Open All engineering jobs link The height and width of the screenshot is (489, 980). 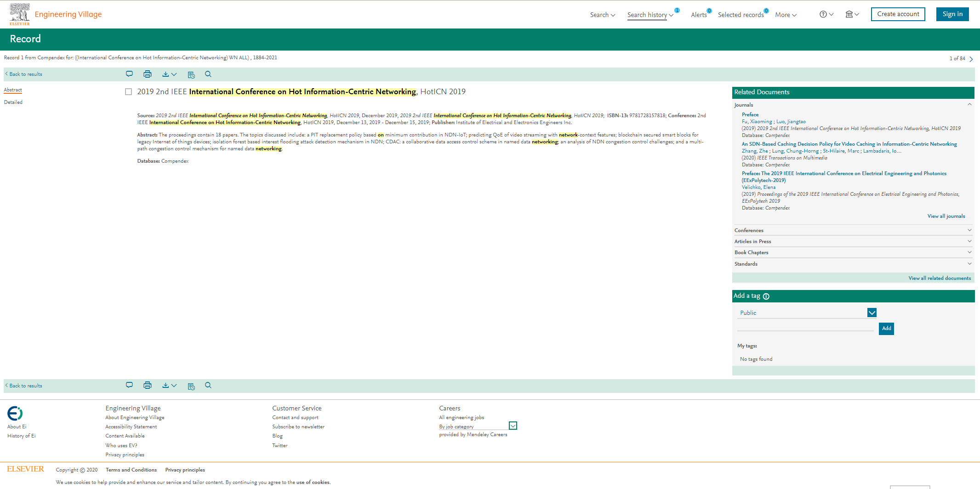tap(462, 417)
